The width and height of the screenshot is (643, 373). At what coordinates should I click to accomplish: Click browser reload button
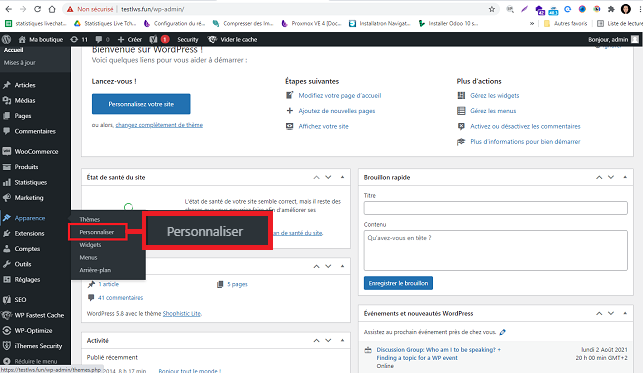[37, 9]
